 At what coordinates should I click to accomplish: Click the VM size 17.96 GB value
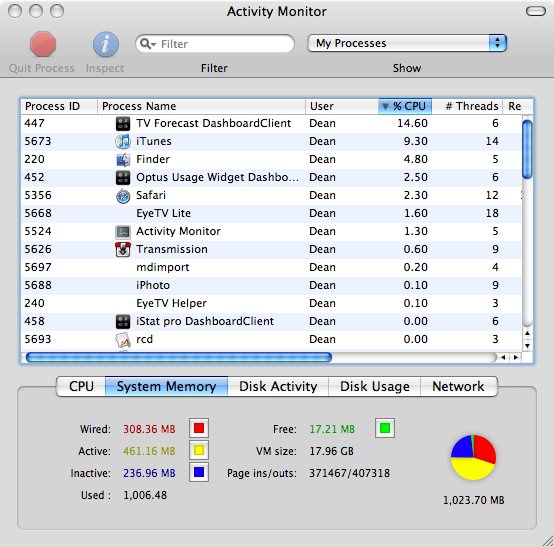pos(331,451)
